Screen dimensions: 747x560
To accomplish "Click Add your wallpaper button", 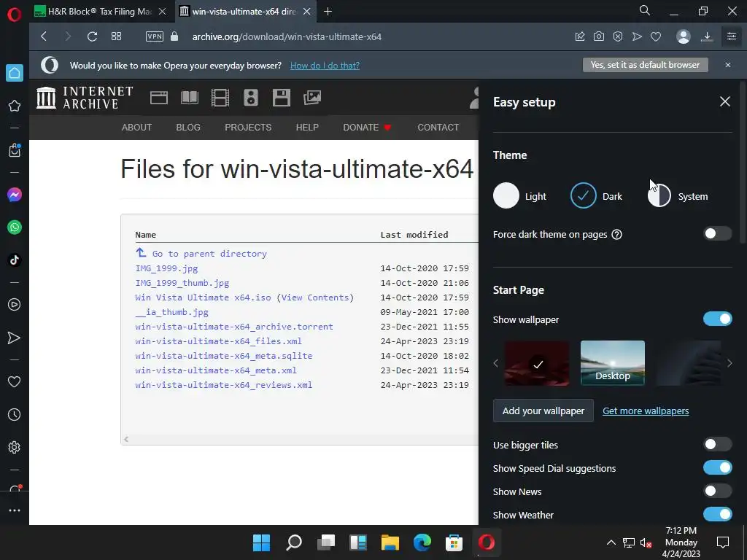I will point(543,411).
